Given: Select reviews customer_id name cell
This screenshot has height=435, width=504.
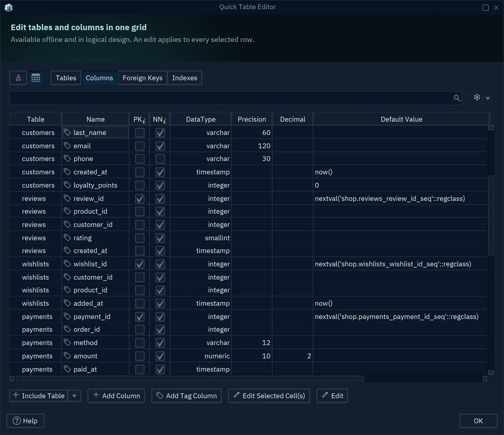Looking at the screenshot, I should pyautogui.click(x=96, y=225).
